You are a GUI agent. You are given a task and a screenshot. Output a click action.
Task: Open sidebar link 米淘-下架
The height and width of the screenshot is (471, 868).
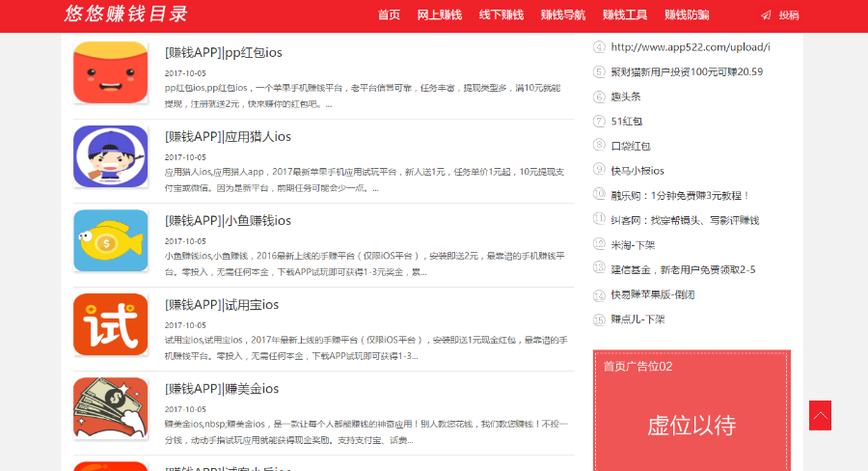pos(633,245)
